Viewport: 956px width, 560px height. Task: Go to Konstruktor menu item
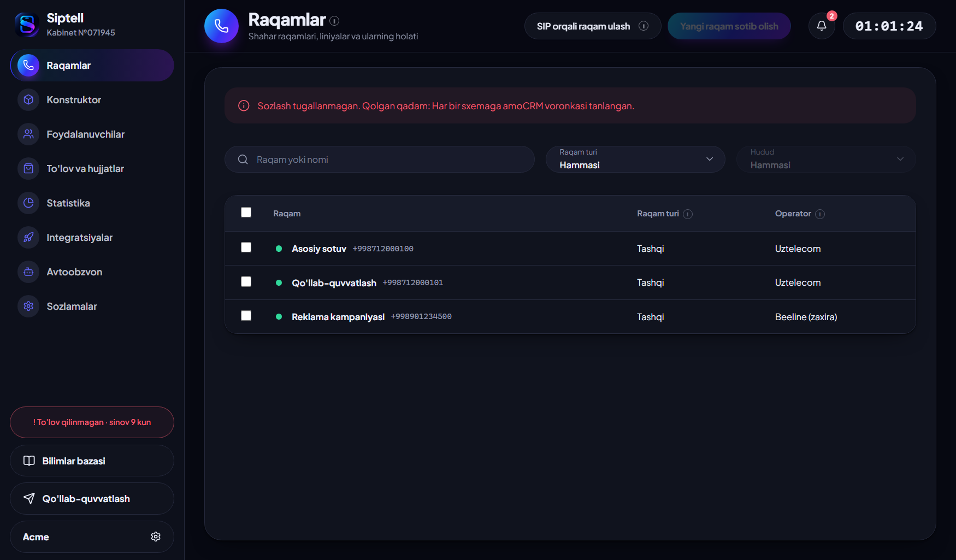92,100
